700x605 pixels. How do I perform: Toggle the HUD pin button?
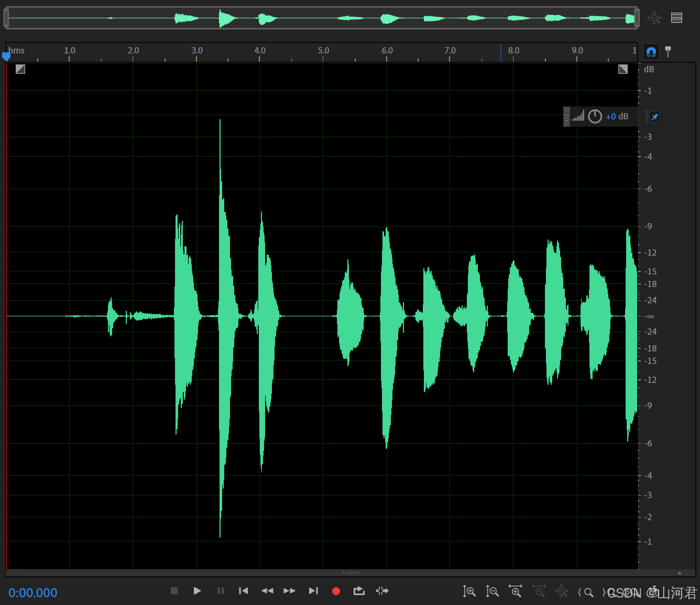(654, 117)
